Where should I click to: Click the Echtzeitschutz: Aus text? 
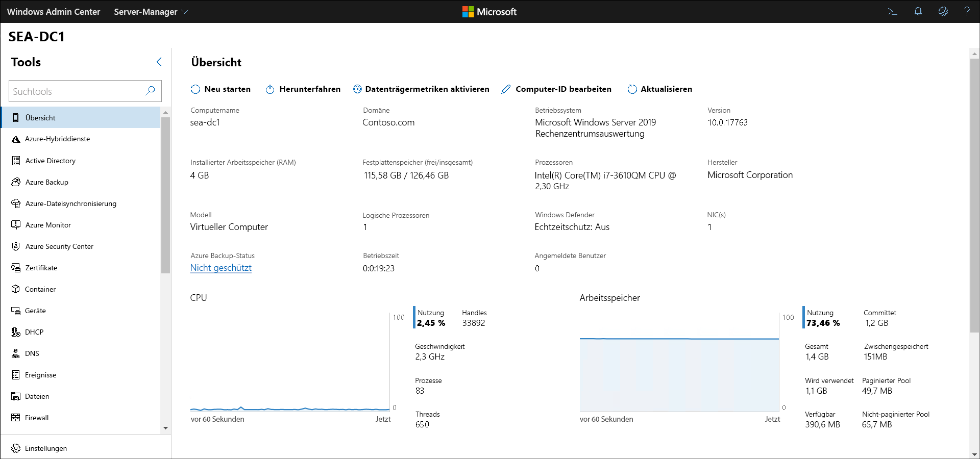pos(572,227)
